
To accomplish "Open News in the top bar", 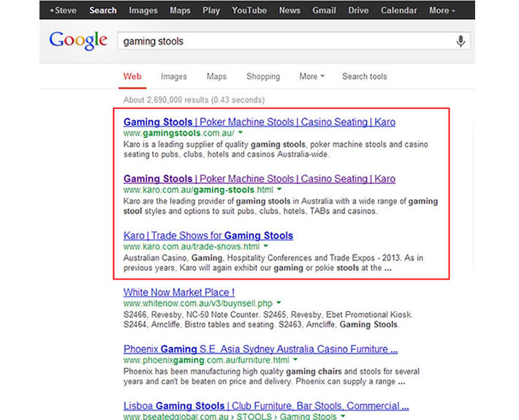I will pos(289,10).
